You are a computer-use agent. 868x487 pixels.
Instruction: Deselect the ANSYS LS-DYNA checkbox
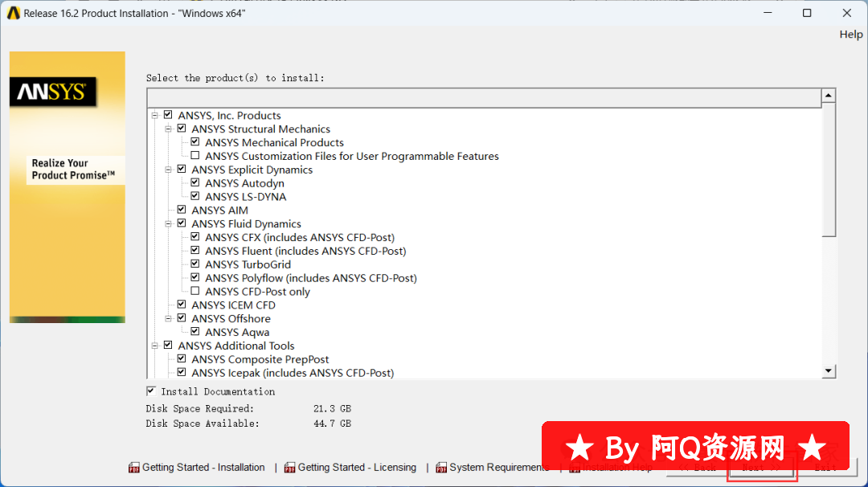click(195, 196)
